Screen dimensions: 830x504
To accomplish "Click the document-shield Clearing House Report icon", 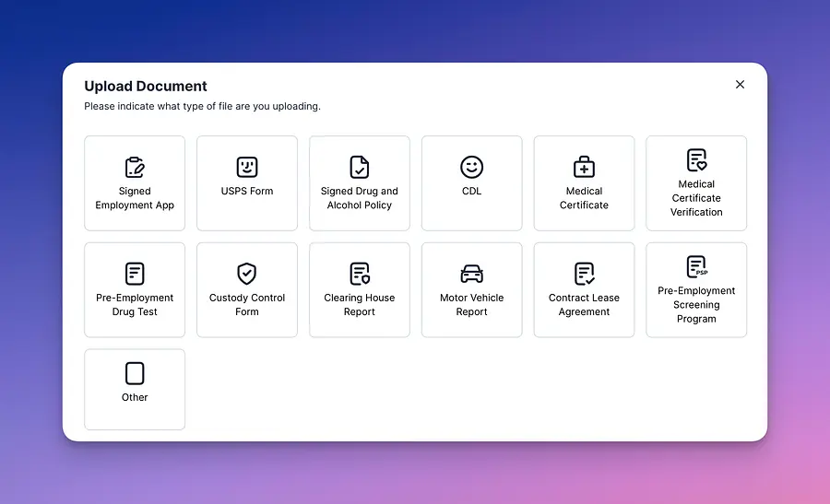I will point(360,274).
